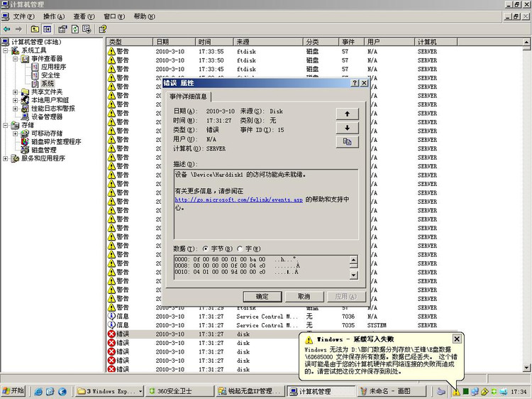Sort by the 事件 column header

[351, 42]
